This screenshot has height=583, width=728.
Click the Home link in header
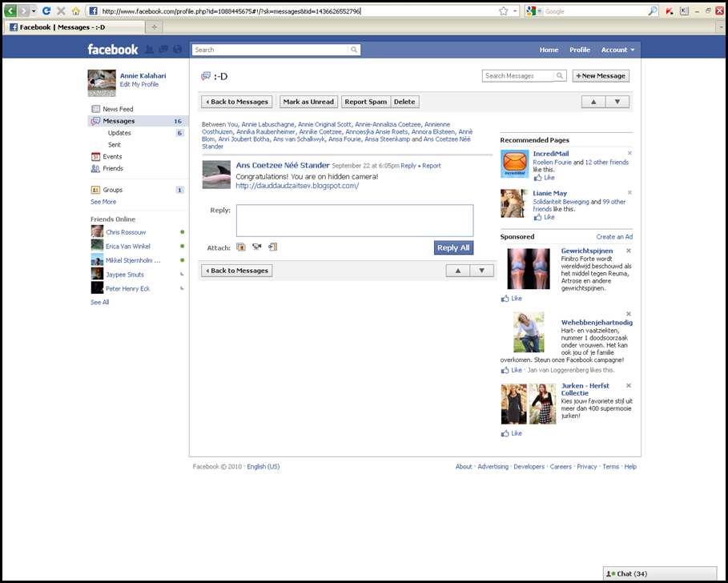549,50
